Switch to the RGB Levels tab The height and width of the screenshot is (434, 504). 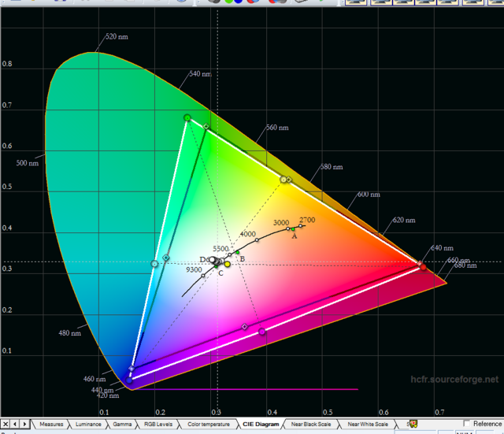[158, 424]
